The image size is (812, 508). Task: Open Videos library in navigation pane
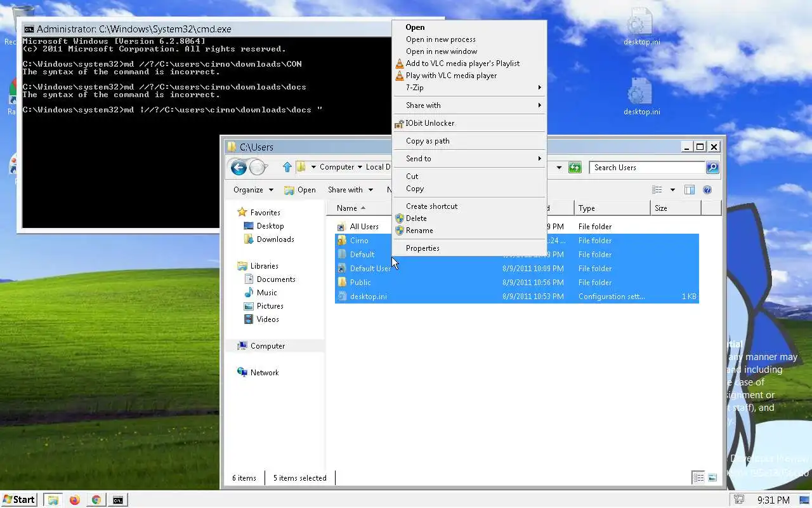268,319
